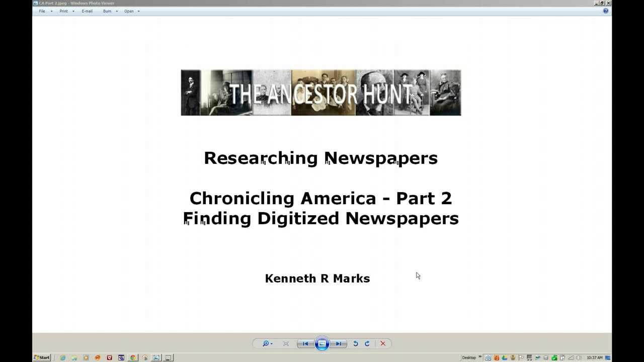
Task: Click the Action Center flag tray icon
Action: [x=521, y=357]
